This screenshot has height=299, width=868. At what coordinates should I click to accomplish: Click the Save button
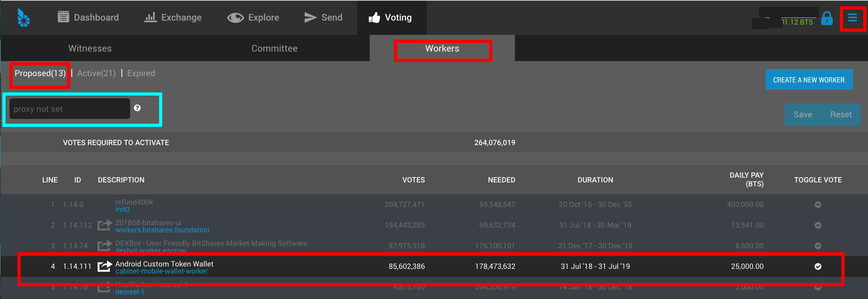coord(803,115)
